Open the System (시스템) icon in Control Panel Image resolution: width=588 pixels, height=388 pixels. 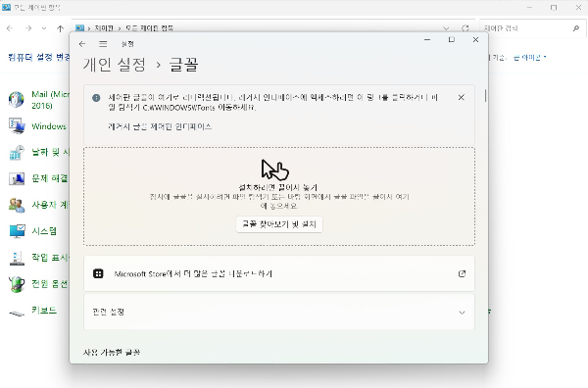(x=17, y=231)
